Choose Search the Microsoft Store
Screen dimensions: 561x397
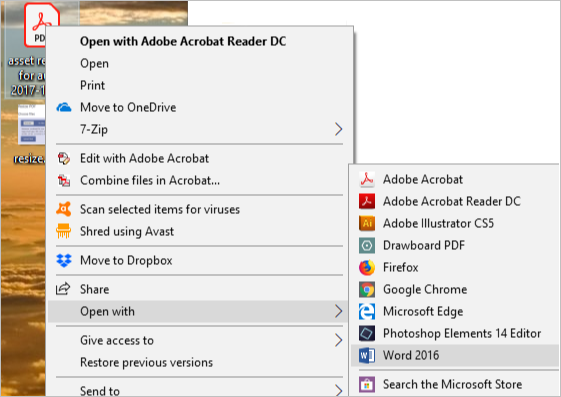pyautogui.click(x=455, y=385)
